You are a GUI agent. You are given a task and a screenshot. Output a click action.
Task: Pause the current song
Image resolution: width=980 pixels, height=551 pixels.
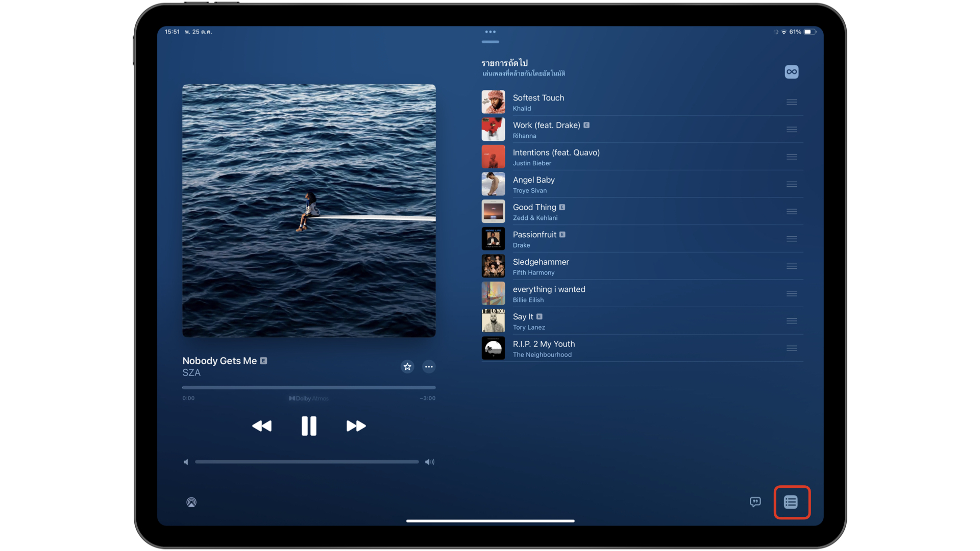coord(309,425)
